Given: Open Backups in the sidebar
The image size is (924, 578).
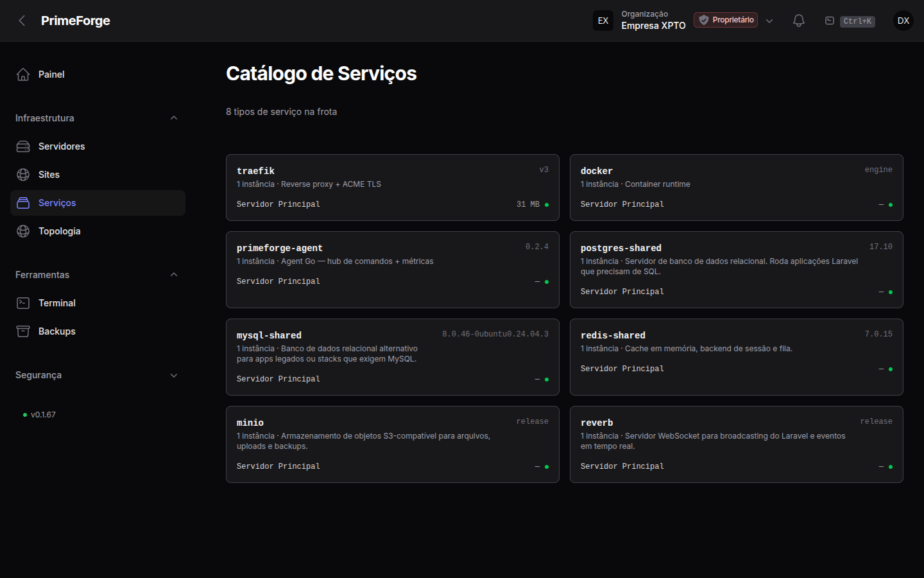Looking at the screenshot, I should click(x=98, y=331).
